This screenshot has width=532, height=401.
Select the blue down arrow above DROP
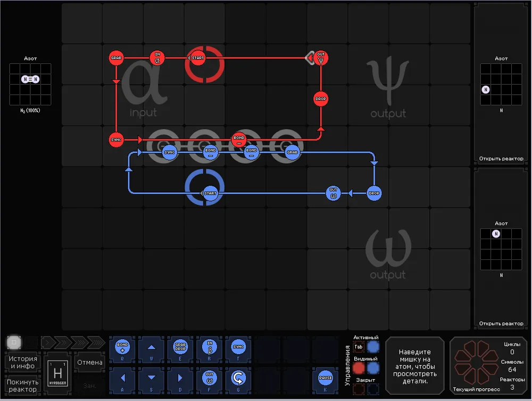[374, 163]
